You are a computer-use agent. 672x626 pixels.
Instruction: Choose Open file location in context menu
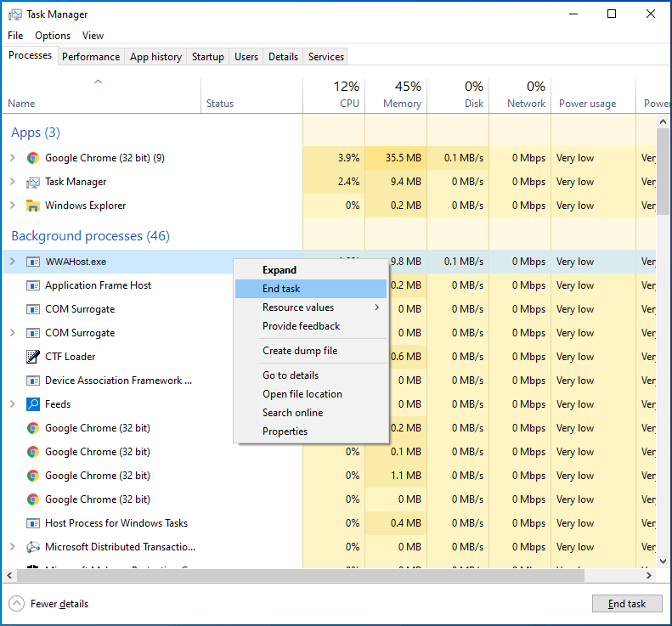[x=311, y=394]
